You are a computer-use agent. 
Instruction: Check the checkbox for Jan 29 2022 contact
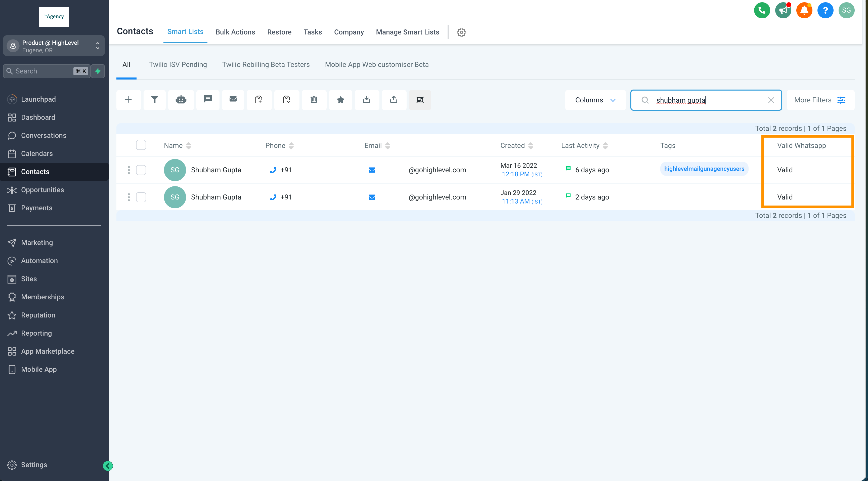141,197
